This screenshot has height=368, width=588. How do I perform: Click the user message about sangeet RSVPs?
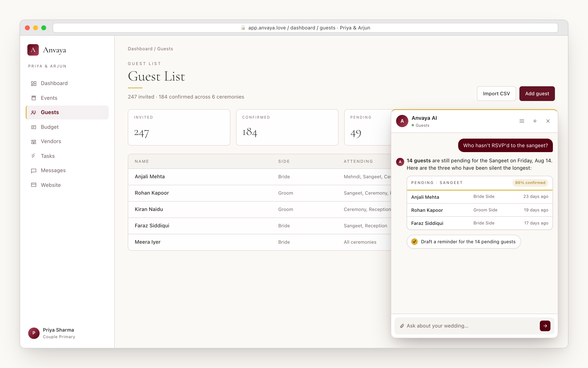click(505, 145)
